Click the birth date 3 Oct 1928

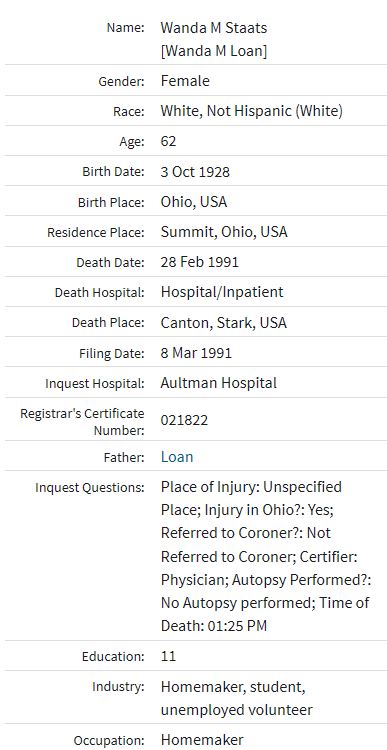tap(195, 172)
